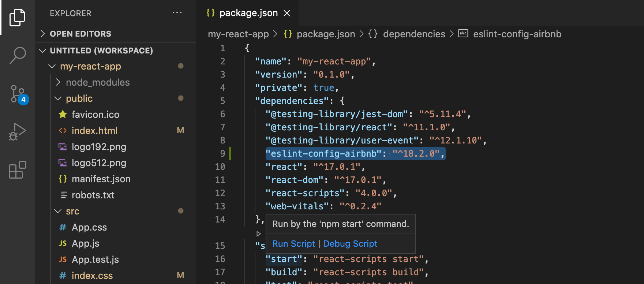Click the "web-vitals" dependency line

[x=323, y=206]
